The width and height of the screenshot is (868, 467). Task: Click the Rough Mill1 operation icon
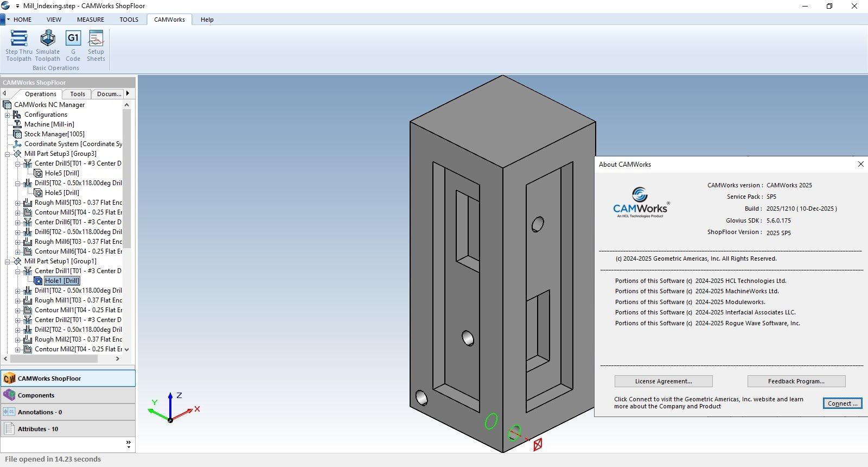[x=28, y=300]
